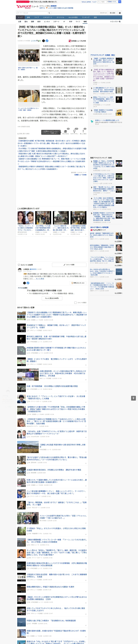Select the トップ tab

click(x=20, y=17)
